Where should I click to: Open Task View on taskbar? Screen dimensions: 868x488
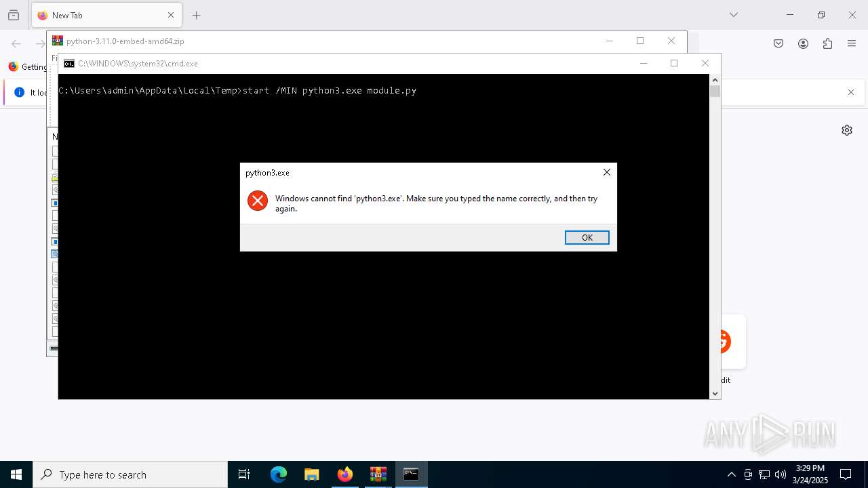244,474
